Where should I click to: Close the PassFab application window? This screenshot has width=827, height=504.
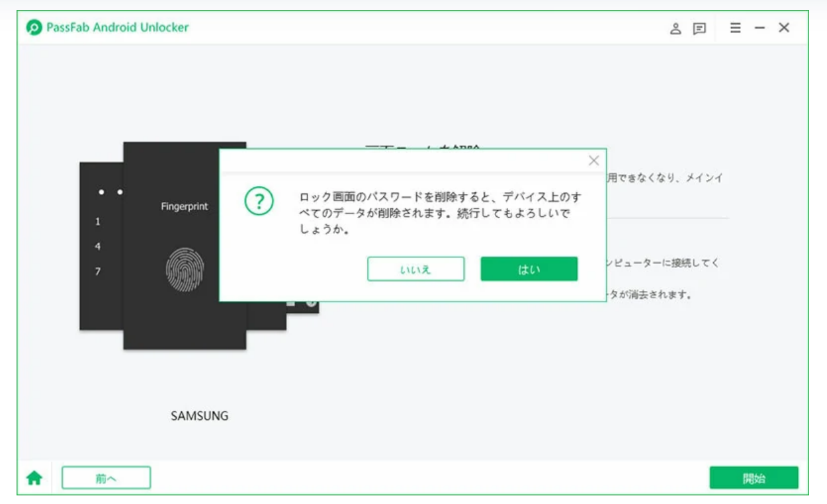pos(784,28)
